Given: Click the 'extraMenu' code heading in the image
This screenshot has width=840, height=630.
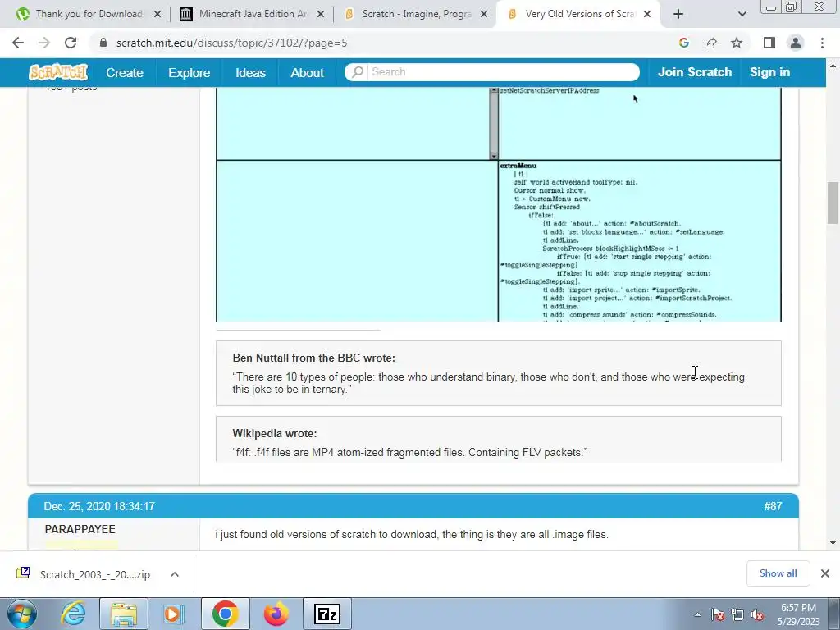Looking at the screenshot, I should 518,166.
